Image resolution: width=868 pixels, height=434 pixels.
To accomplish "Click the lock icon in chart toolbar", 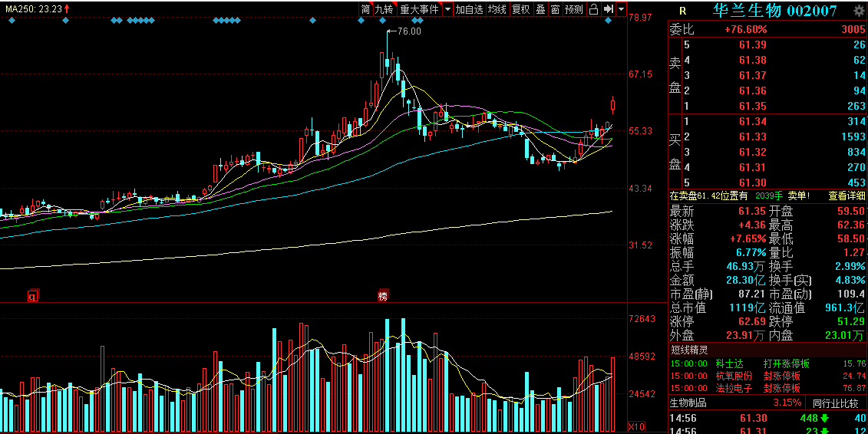I will coord(593,9).
